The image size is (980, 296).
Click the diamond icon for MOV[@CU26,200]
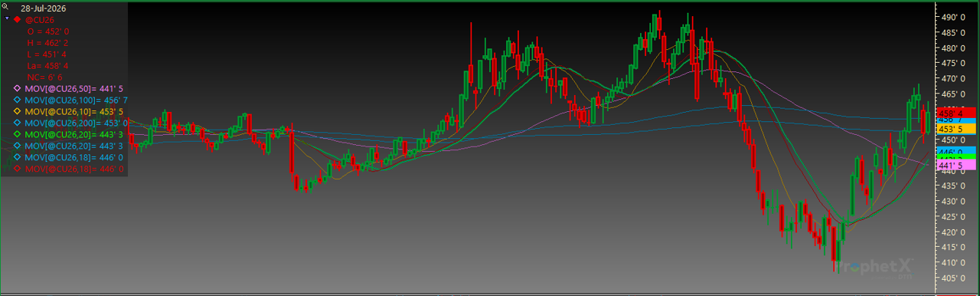[17, 123]
